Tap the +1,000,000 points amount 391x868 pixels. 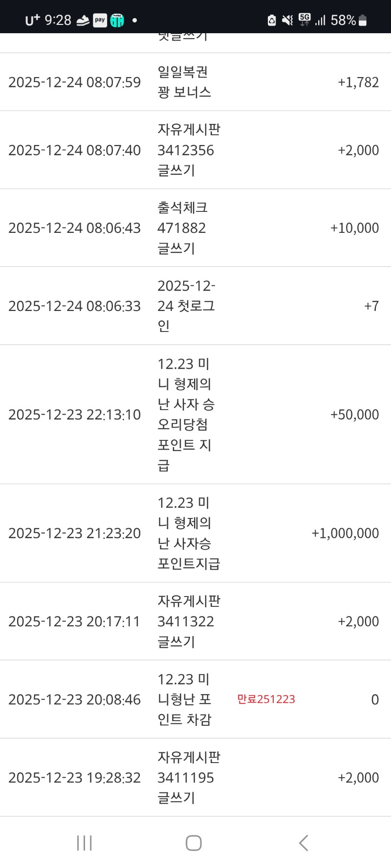345,533
